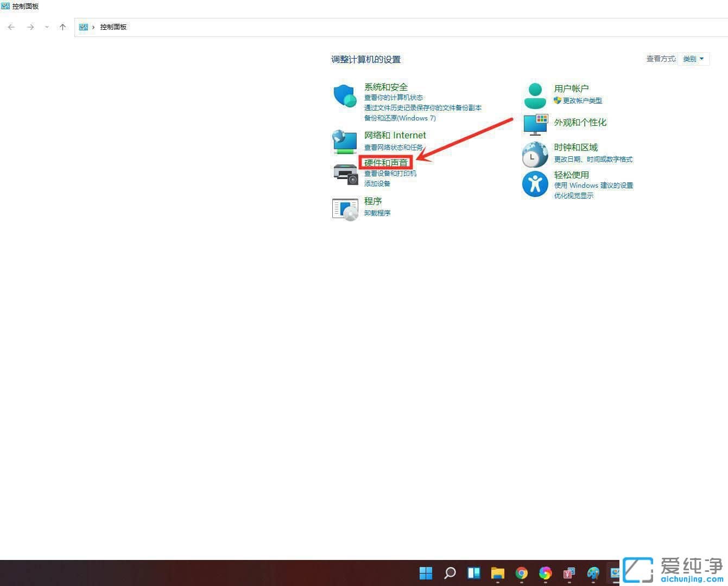Image resolution: width=728 pixels, height=586 pixels.
Task: Click the 轻松使用 accessibility icon
Action: pos(535,184)
